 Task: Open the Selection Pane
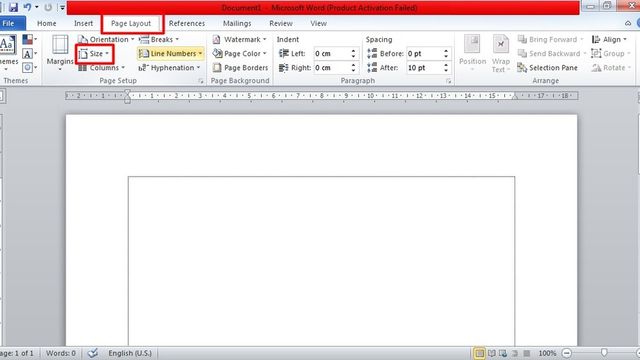tap(547, 68)
